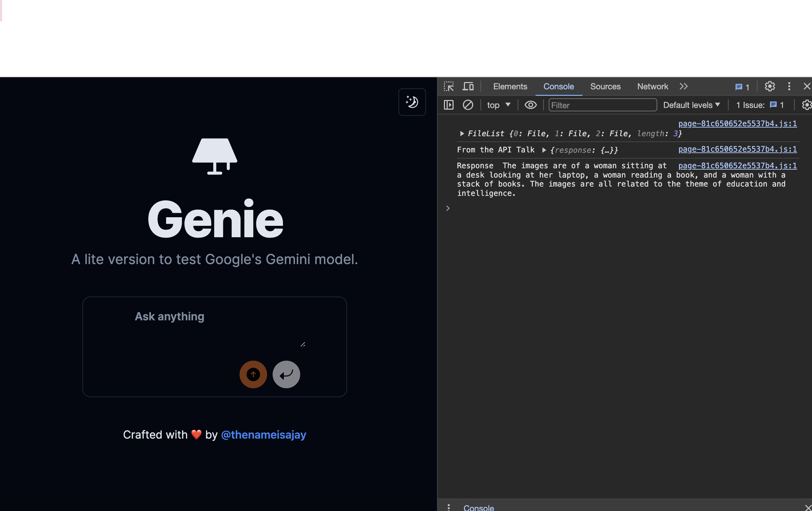
Task: Clear console with the ban icon
Action: point(468,105)
